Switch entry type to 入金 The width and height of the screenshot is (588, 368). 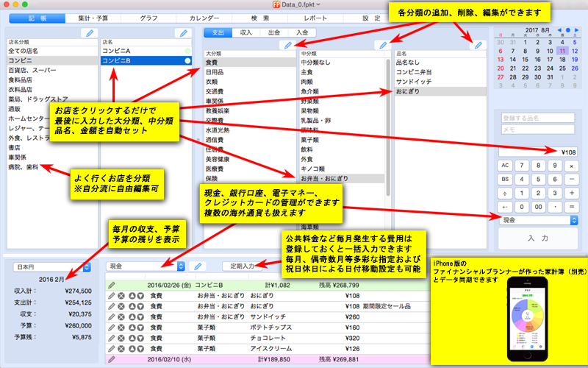pos(302,32)
